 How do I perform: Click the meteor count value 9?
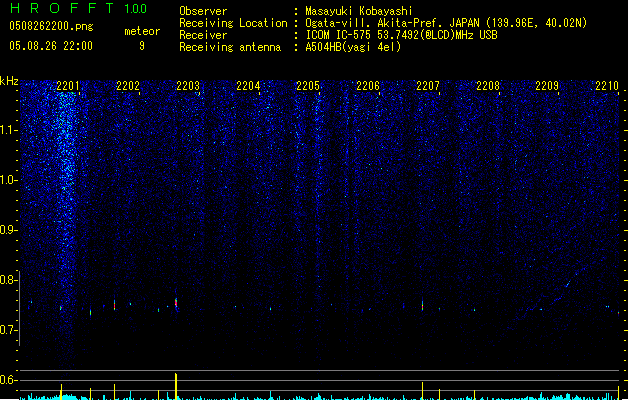coord(142,46)
